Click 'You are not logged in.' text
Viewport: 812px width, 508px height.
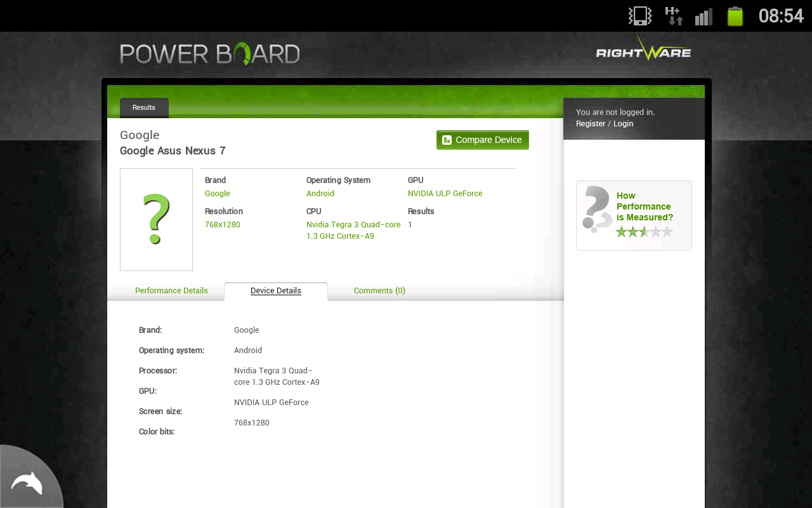coord(615,112)
